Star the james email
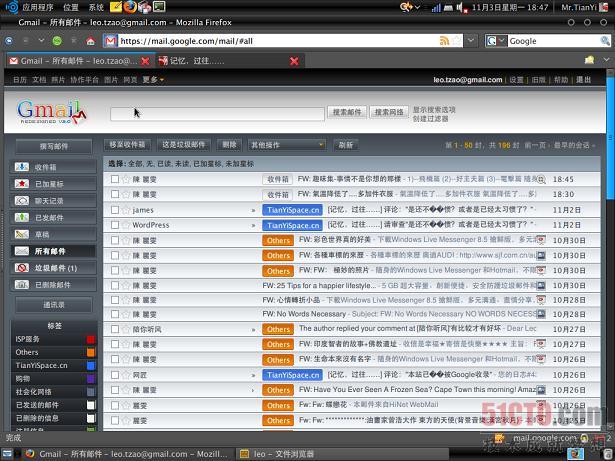 126,210
